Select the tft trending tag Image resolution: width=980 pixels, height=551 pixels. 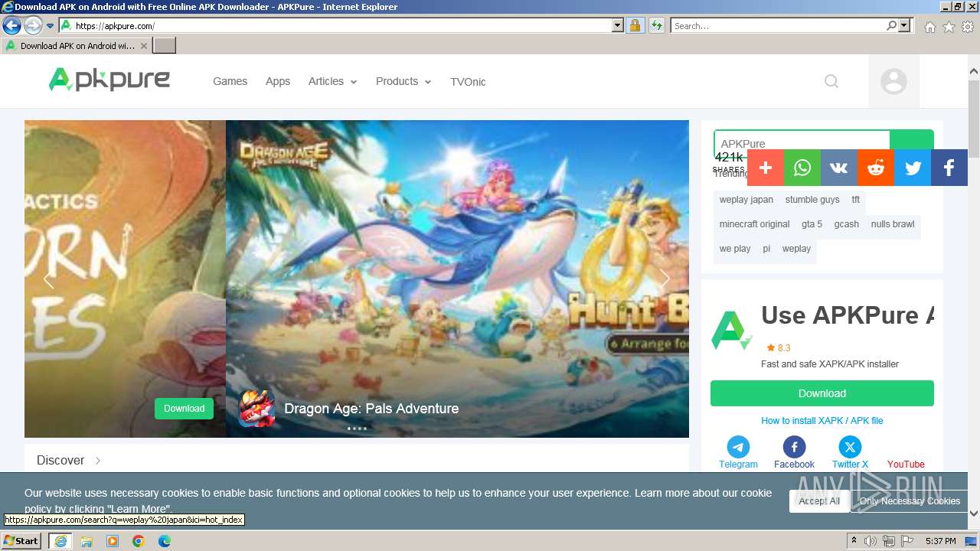(856, 200)
